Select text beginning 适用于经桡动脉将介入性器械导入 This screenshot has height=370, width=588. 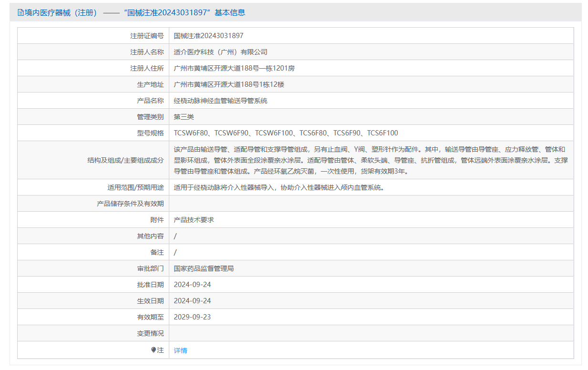(279, 187)
